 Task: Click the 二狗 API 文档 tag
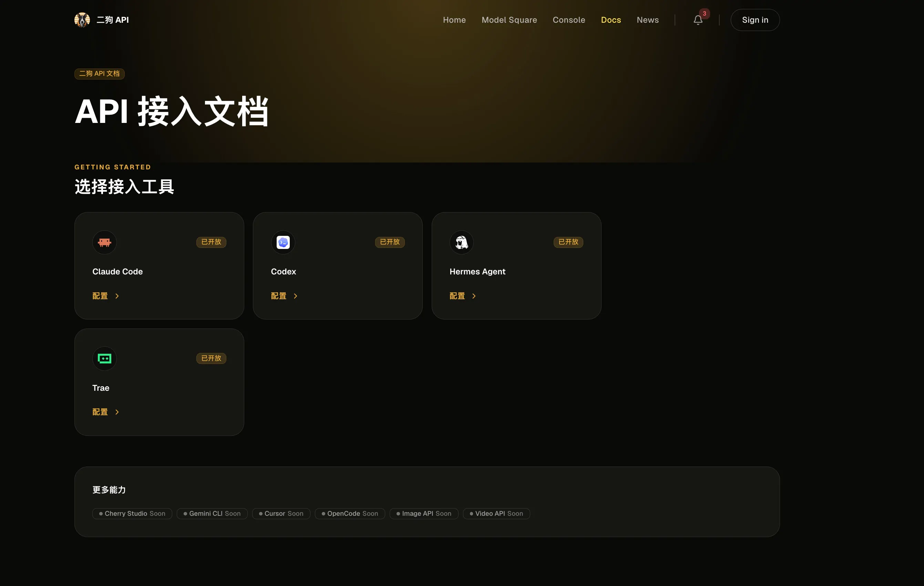tap(99, 74)
